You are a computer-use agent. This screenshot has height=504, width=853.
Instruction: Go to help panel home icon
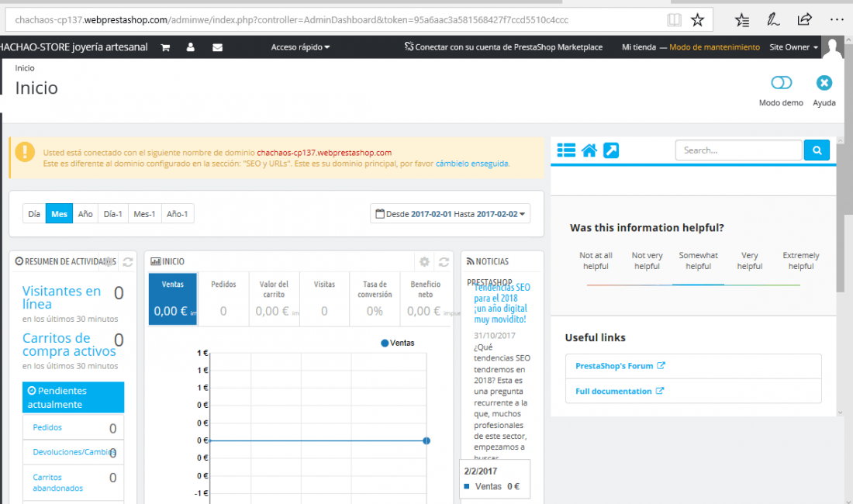point(589,150)
